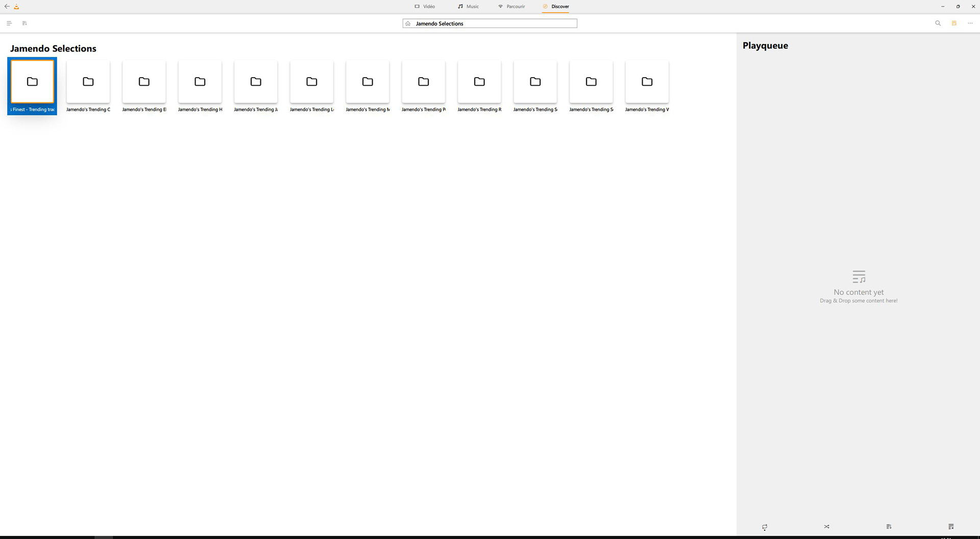
Task: Open the Jamendo's Trending C folder
Action: (88, 82)
